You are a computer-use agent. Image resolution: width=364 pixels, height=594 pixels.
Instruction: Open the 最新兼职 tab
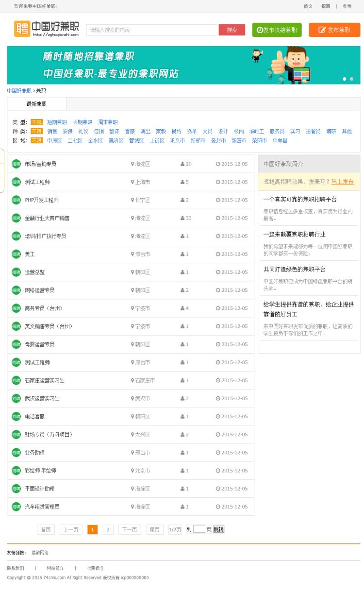point(36,104)
